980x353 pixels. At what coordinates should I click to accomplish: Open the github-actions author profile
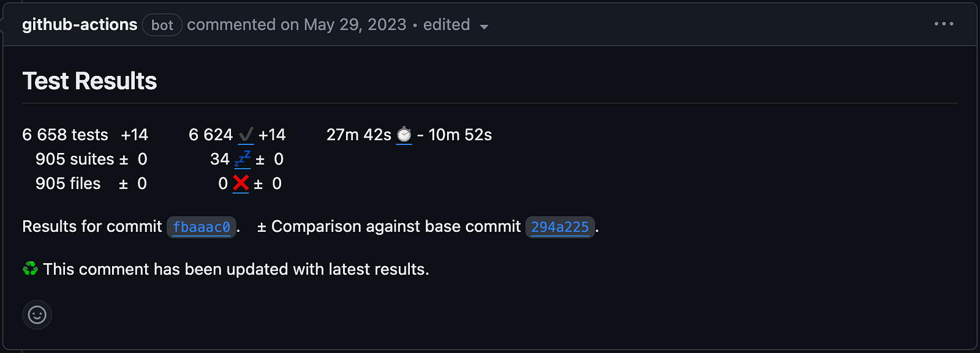coord(80,24)
